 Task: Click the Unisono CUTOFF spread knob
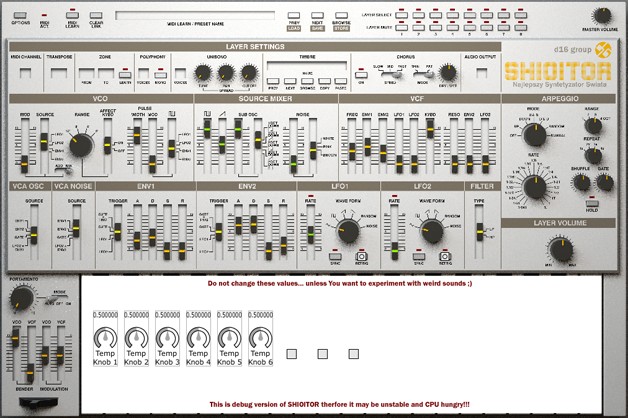tap(249, 73)
